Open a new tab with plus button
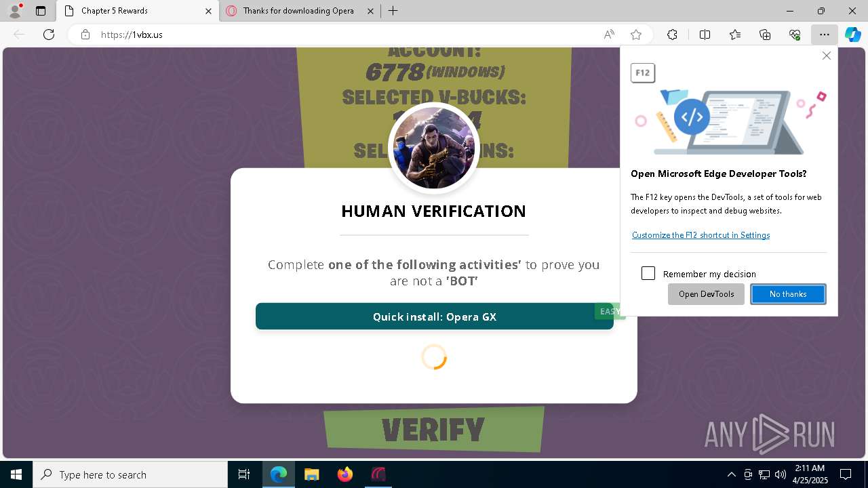 (x=393, y=11)
